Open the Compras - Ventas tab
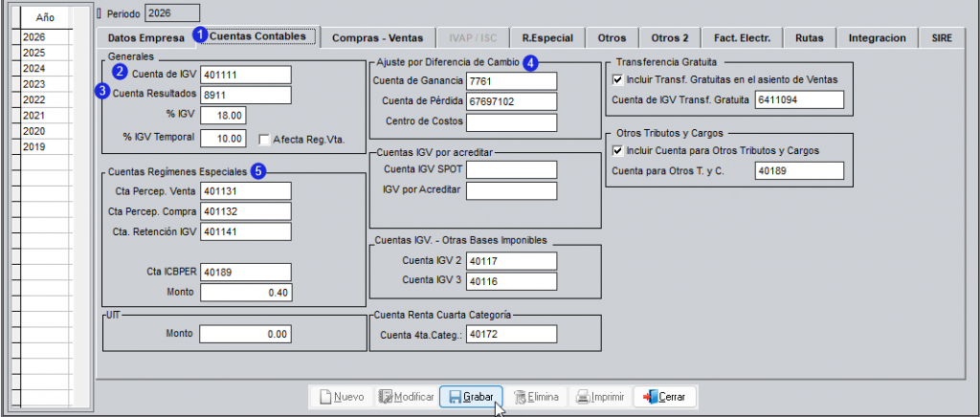This screenshot has height=417, width=980. 377,38
